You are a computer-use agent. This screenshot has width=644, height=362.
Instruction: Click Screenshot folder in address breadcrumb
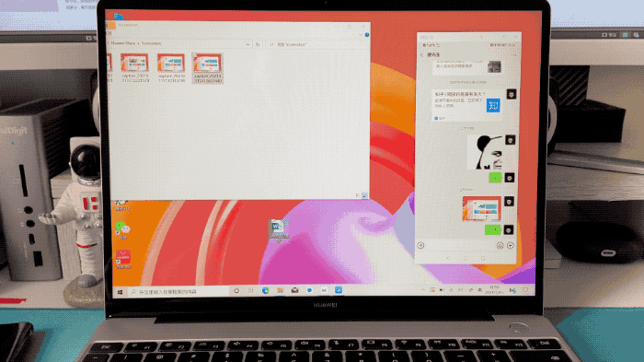[x=151, y=43]
